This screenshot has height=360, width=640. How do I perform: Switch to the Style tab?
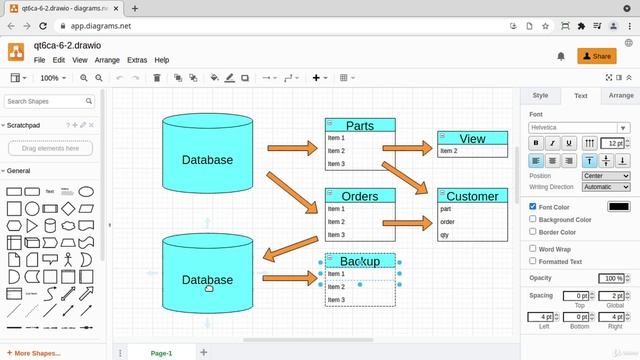tap(540, 96)
